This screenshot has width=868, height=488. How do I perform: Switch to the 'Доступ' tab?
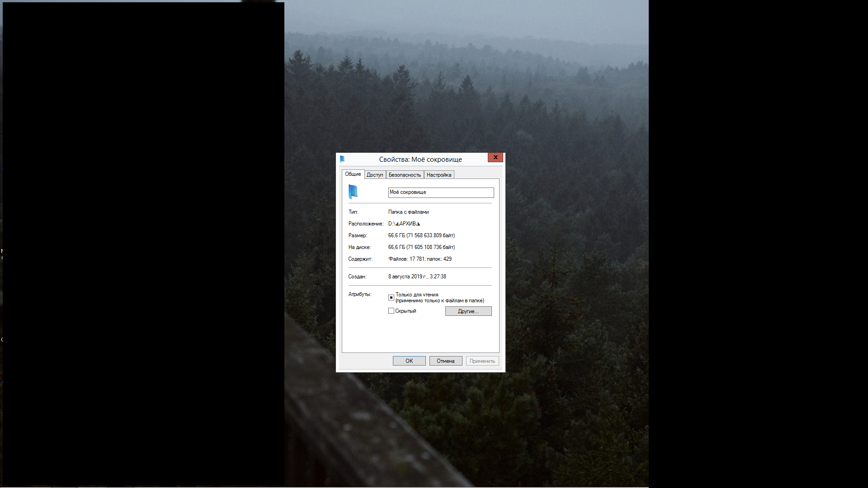point(375,175)
